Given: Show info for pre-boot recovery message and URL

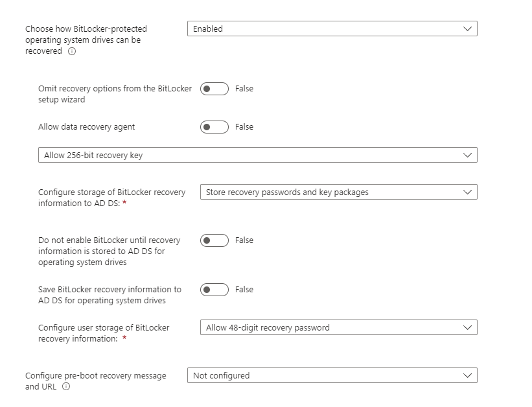Looking at the screenshot, I should (66, 387).
